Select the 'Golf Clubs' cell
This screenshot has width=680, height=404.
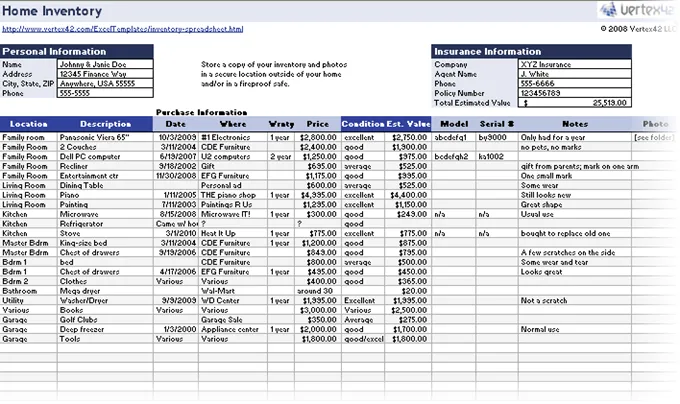coord(105,319)
